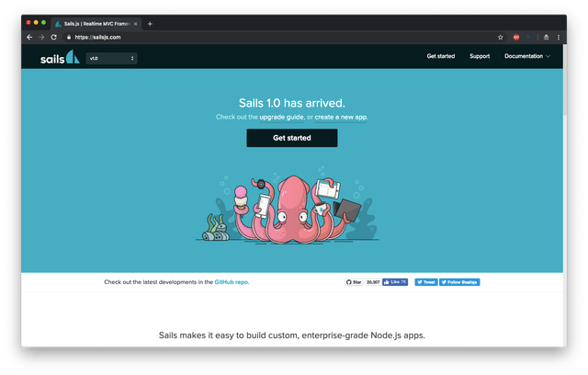This screenshot has height=375, width=588.
Task: Open the red AdBlock extension icon
Action: point(516,37)
